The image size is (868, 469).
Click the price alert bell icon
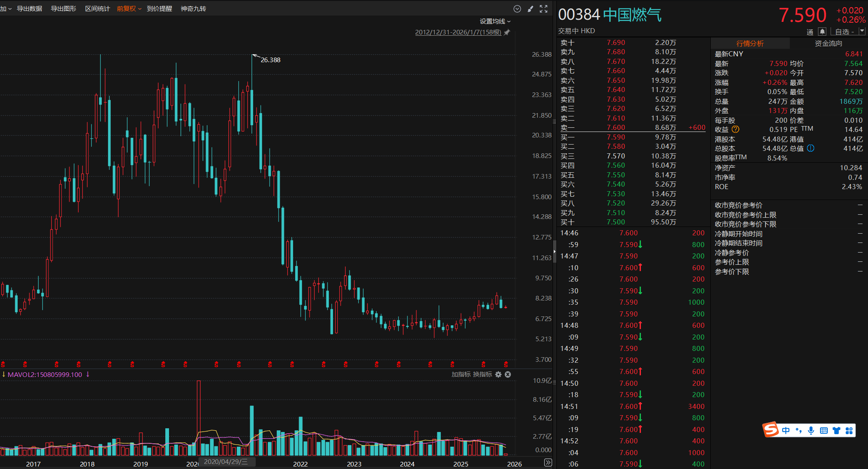pyautogui.click(x=822, y=32)
